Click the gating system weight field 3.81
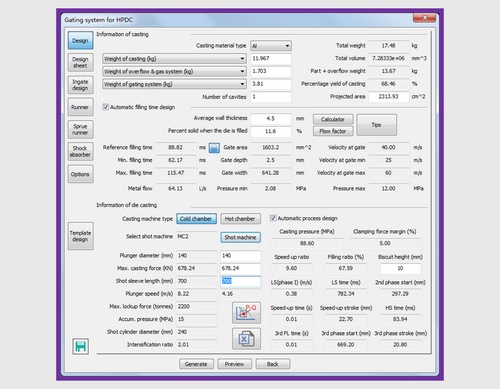 click(x=271, y=84)
